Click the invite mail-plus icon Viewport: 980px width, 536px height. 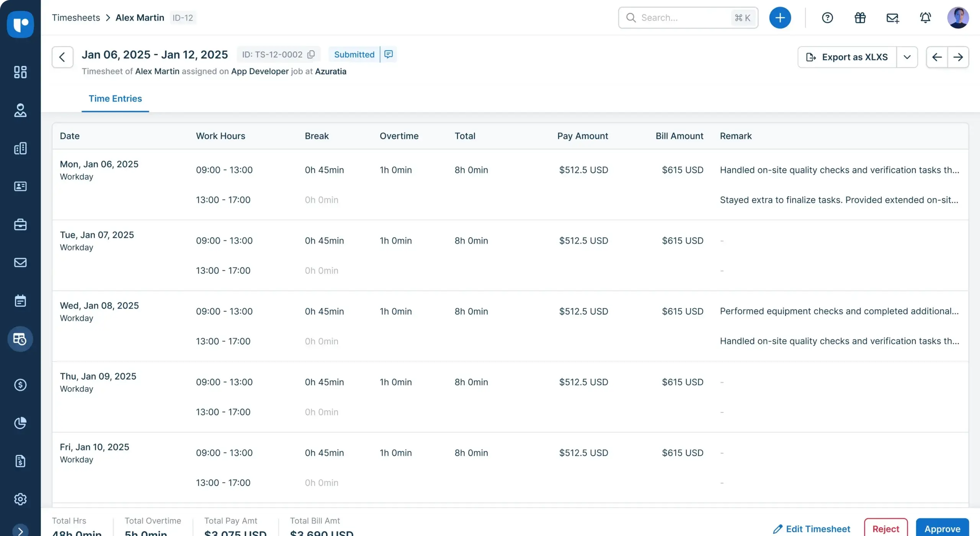[x=892, y=18]
